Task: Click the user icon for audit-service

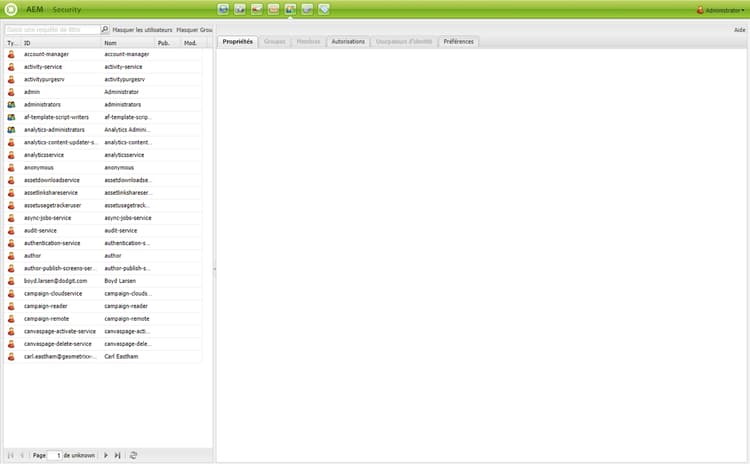Action: pyautogui.click(x=11, y=231)
